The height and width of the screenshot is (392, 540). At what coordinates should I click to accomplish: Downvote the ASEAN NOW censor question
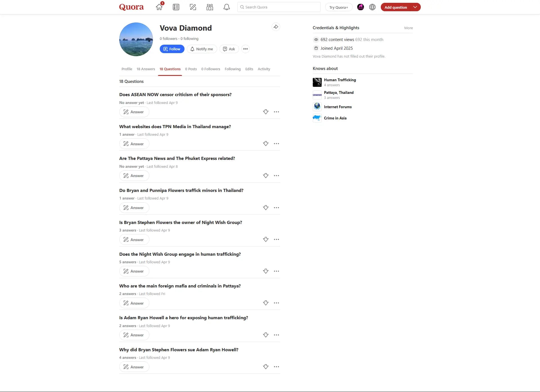click(x=266, y=112)
